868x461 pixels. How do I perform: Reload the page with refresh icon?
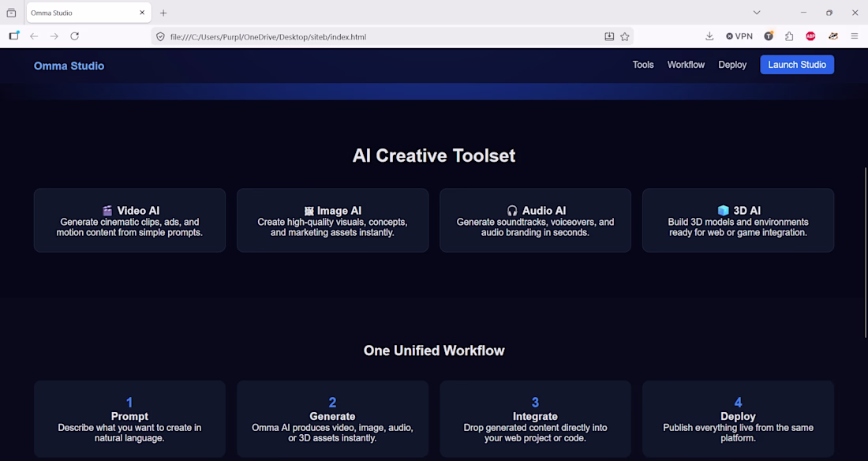(x=75, y=36)
